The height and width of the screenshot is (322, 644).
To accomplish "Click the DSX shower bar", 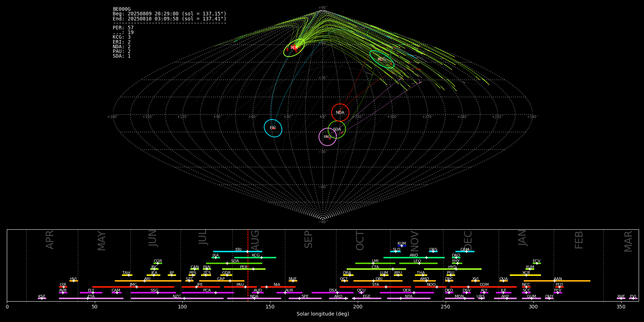I will 332,293.
